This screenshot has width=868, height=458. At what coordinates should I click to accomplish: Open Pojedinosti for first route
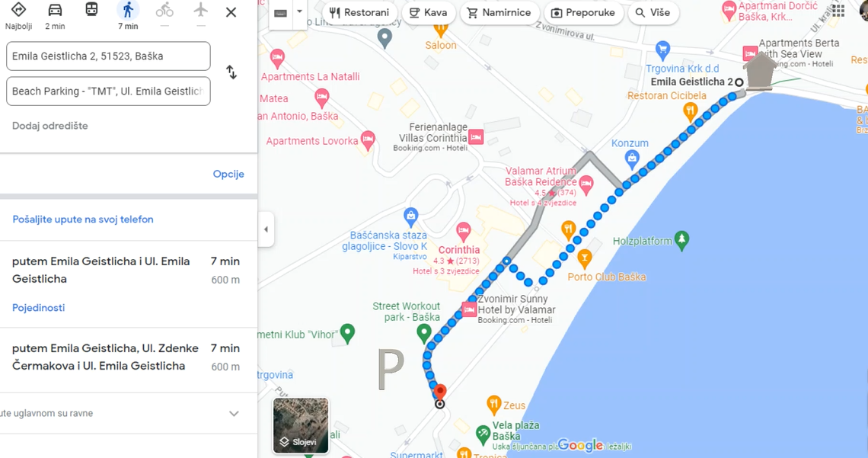(x=39, y=308)
